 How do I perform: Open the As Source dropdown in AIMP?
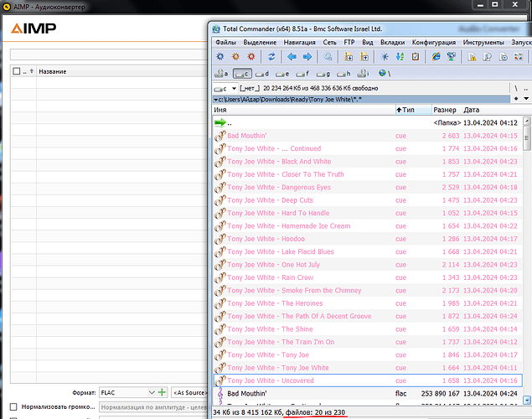coord(189,392)
